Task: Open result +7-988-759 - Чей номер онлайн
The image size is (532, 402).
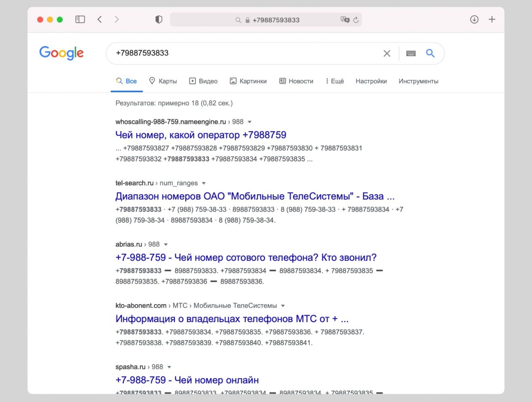Action: pos(187,380)
